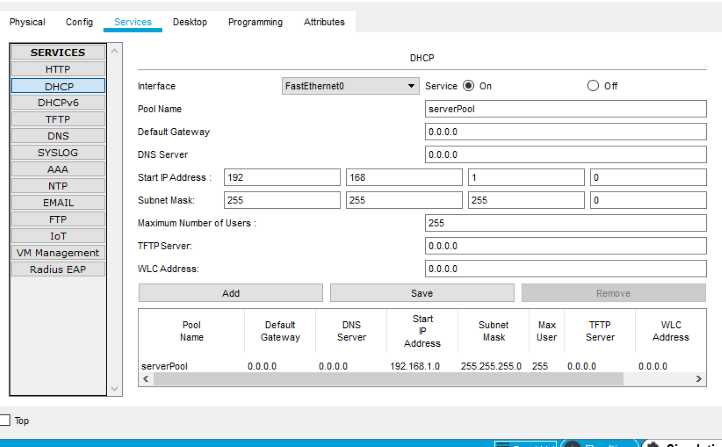The height and width of the screenshot is (447, 722).
Task: Select the HTTP service
Action: point(58,69)
